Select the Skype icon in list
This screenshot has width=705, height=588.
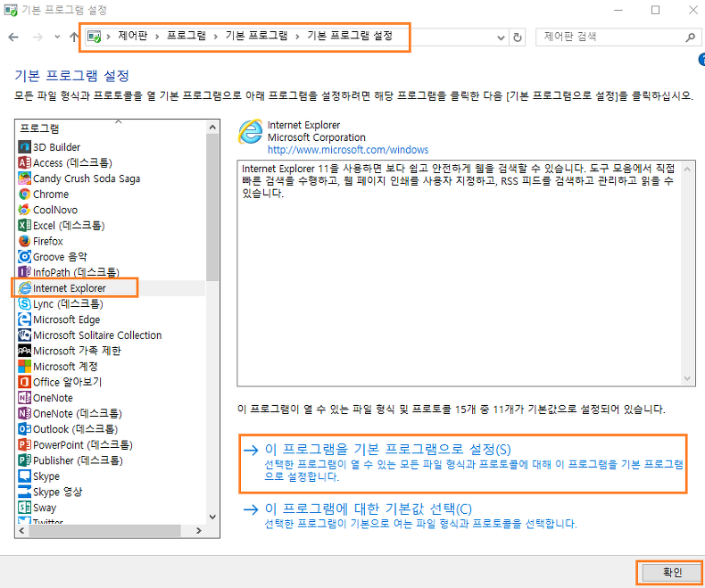[x=24, y=476]
